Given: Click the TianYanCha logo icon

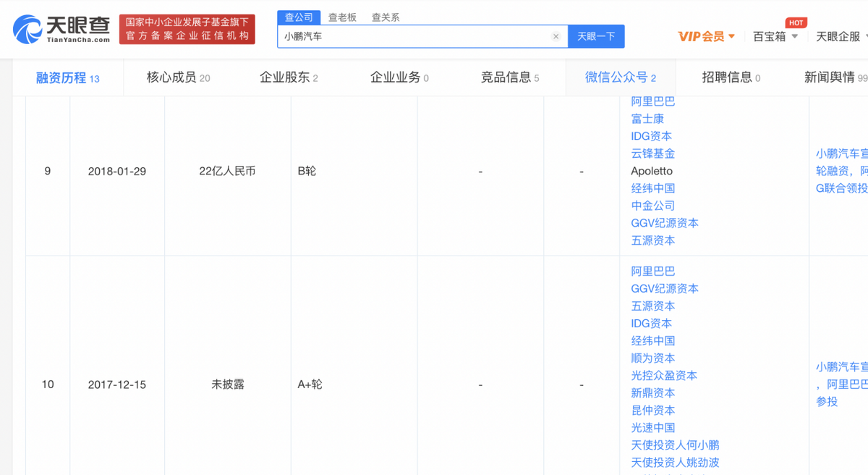Looking at the screenshot, I should click(27, 29).
